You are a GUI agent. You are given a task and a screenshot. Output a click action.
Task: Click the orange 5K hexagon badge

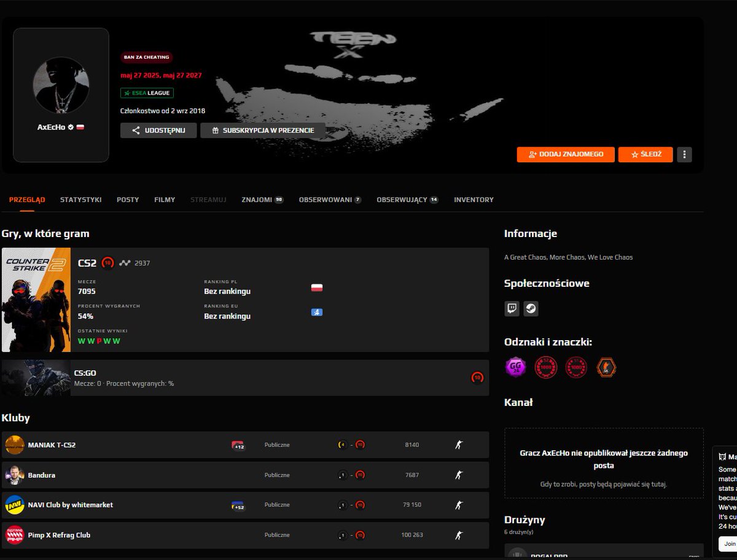click(x=606, y=367)
